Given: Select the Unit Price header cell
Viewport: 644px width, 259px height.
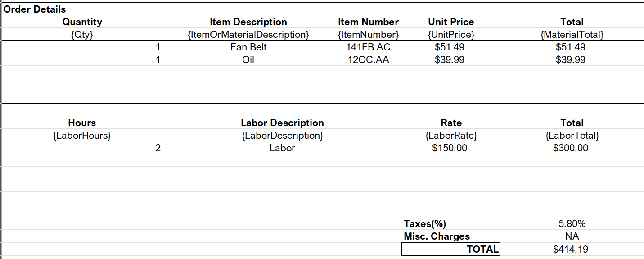Looking at the screenshot, I should pyautogui.click(x=451, y=22).
